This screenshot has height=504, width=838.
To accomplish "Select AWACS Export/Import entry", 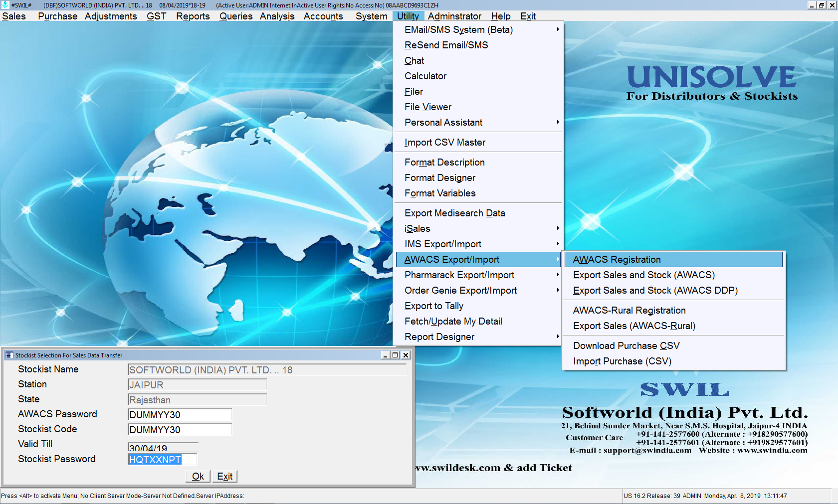I will pos(479,259).
